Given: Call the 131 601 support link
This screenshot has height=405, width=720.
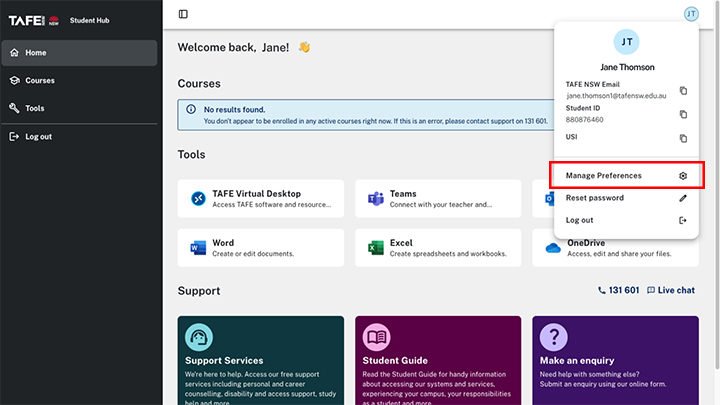Looking at the screenshot, I should (x=618, y=290).
